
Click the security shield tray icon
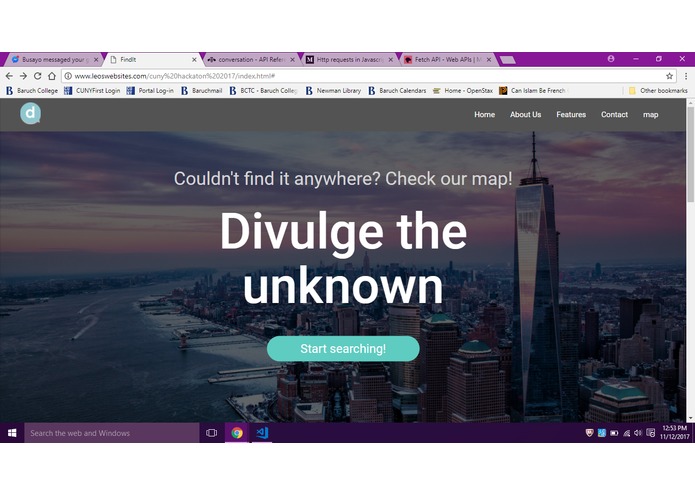[x=589, y=433]
